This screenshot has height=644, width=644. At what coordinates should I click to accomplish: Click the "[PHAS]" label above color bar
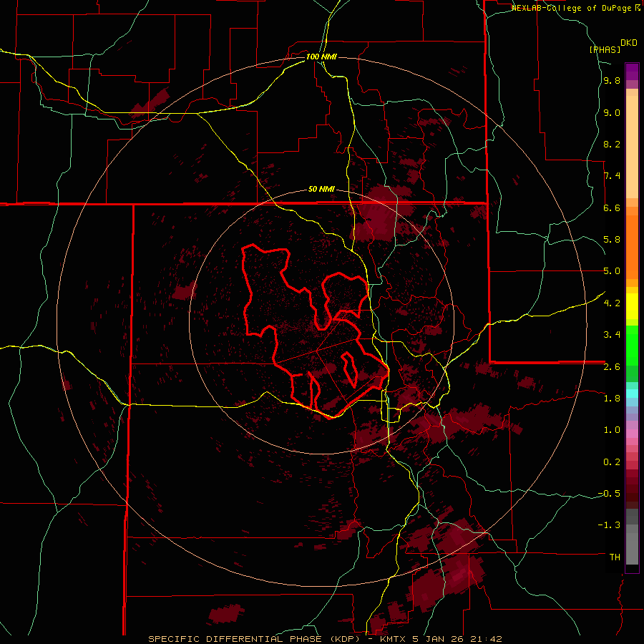(x=605, y=49)
